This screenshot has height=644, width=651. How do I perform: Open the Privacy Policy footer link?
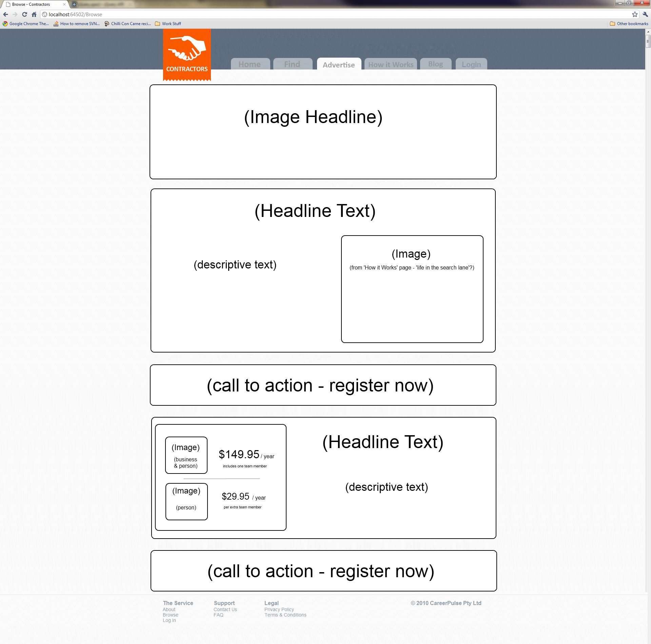point(279,609)
